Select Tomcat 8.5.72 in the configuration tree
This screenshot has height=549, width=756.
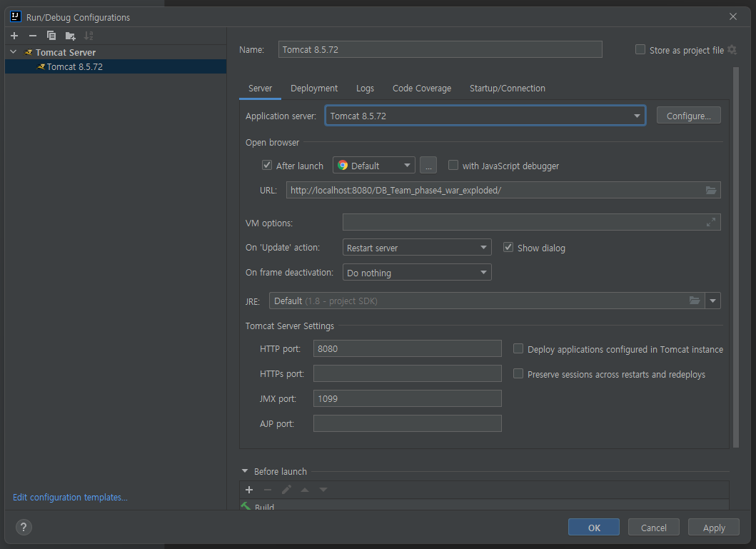click(116, 66)
